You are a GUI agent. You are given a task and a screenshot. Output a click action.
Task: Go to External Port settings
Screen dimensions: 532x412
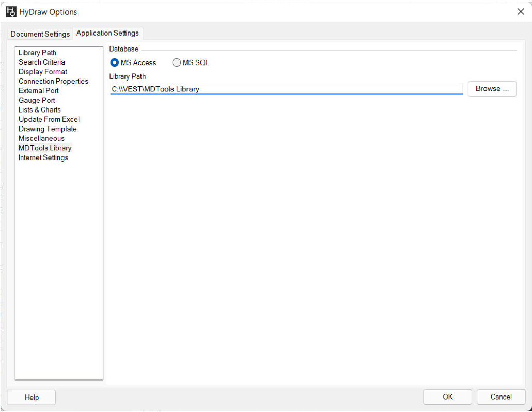pos(39,91)
